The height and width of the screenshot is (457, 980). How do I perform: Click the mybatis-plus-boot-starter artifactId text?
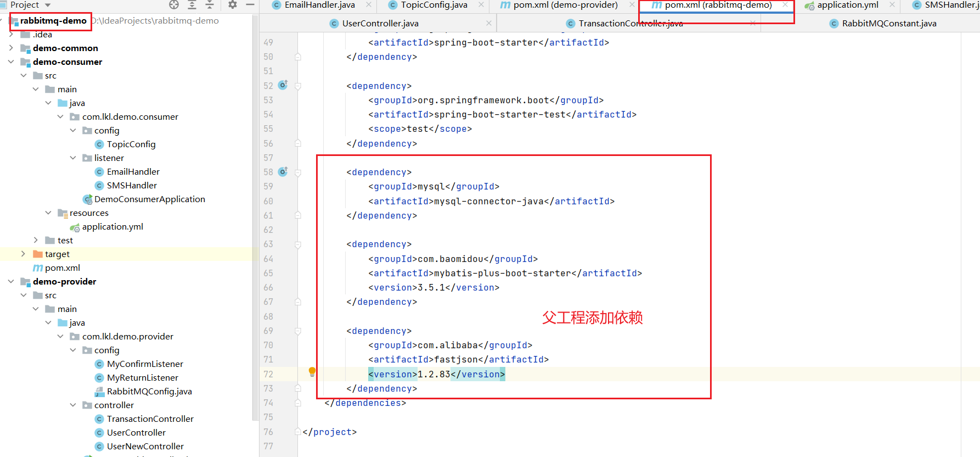point(503,273)
